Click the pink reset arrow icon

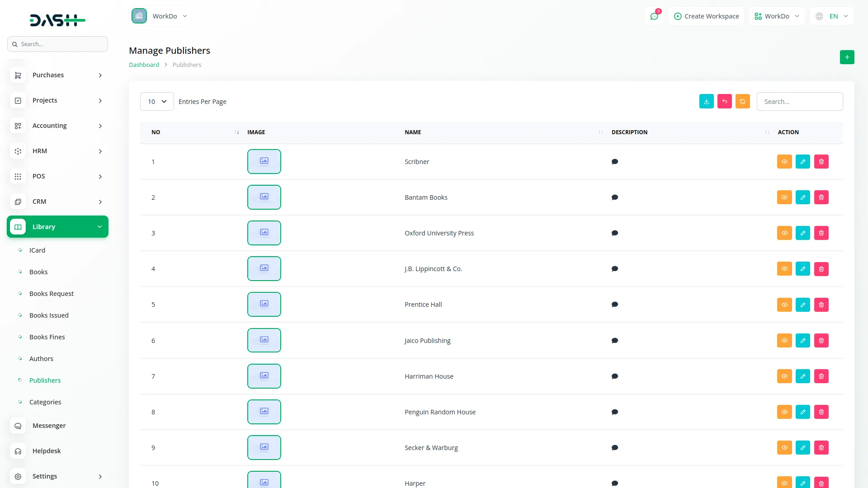pyautogui.click(x=724, y=101)
